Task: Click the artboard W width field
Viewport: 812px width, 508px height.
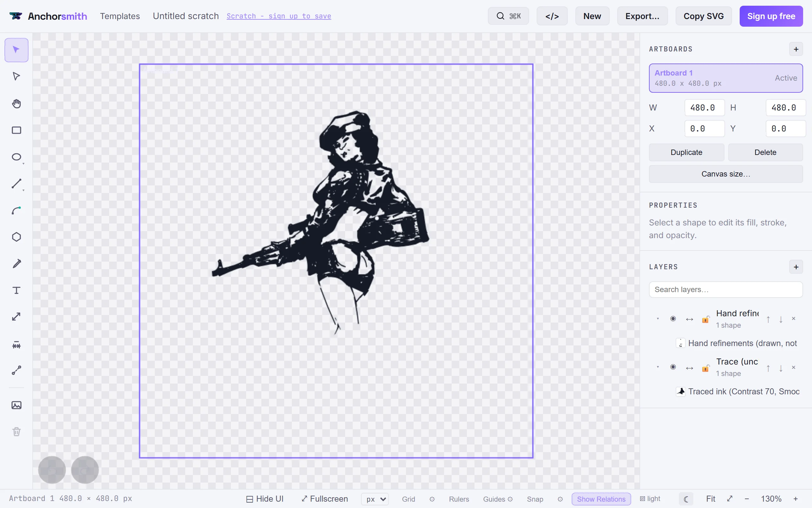Action: coord(704,108)
